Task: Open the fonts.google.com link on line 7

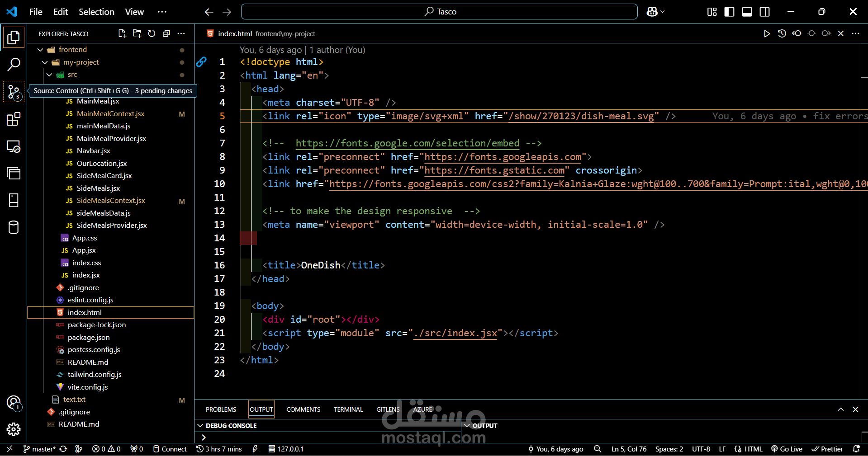Action: (x=408, y=143)
